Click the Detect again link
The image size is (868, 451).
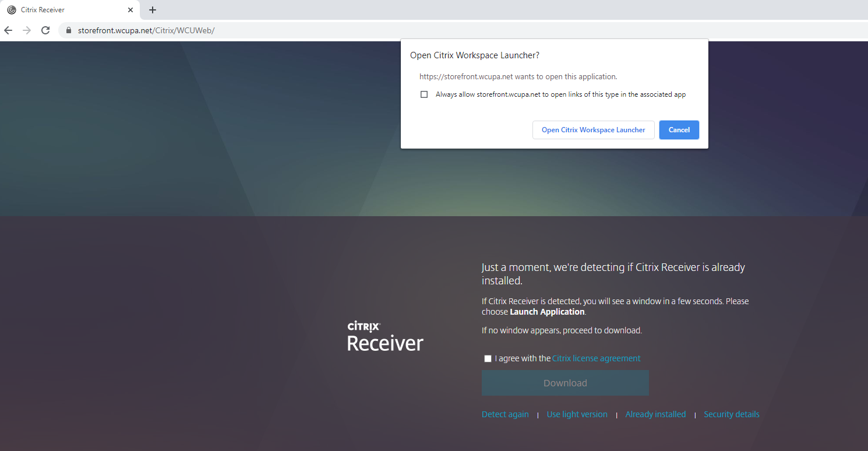[x=505, y=414]
